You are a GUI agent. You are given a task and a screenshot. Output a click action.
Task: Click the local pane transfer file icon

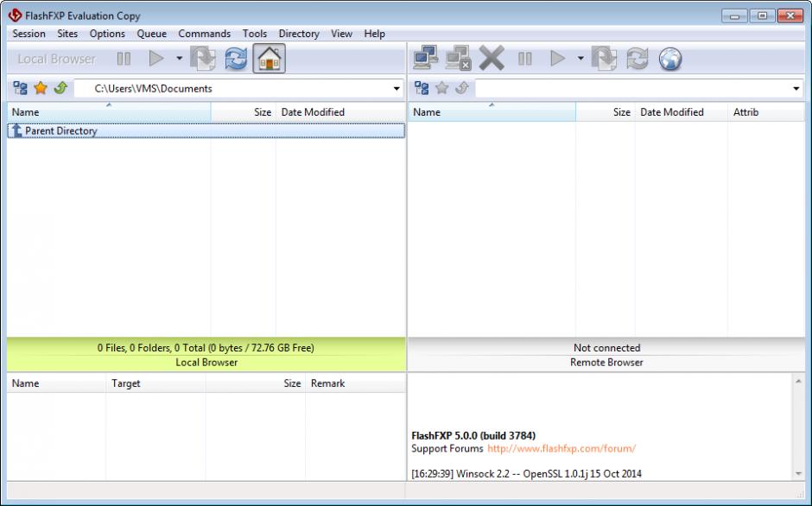203,59
